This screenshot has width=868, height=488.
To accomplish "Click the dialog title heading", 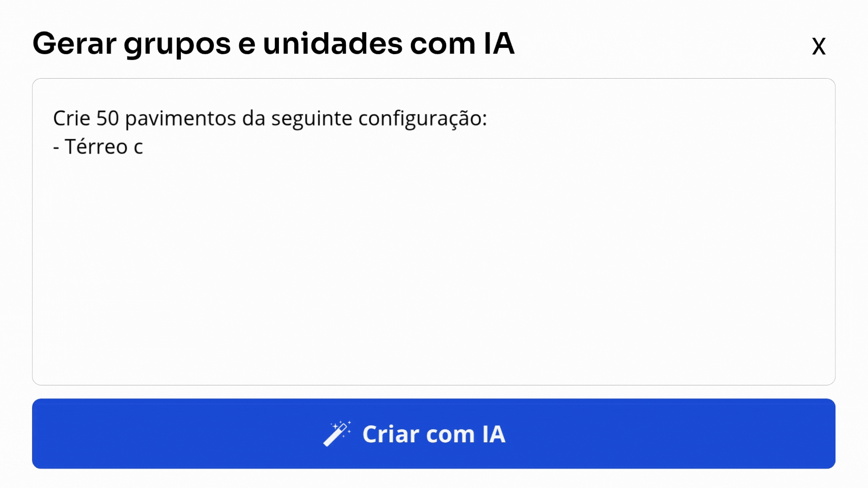I will 273,44.
